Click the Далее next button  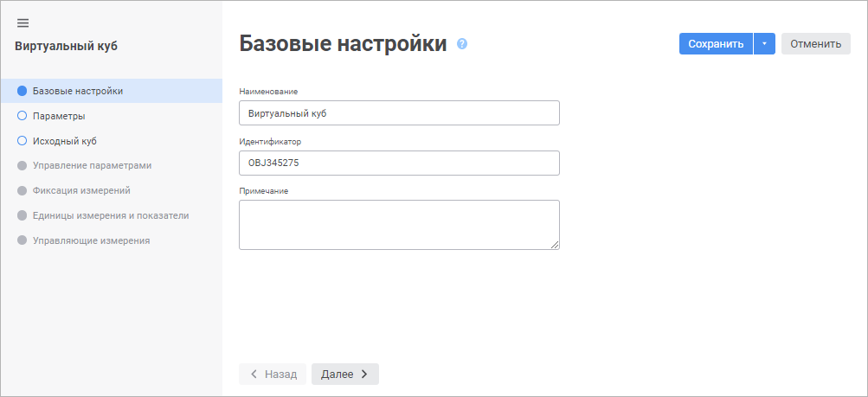tap(344, 374)
